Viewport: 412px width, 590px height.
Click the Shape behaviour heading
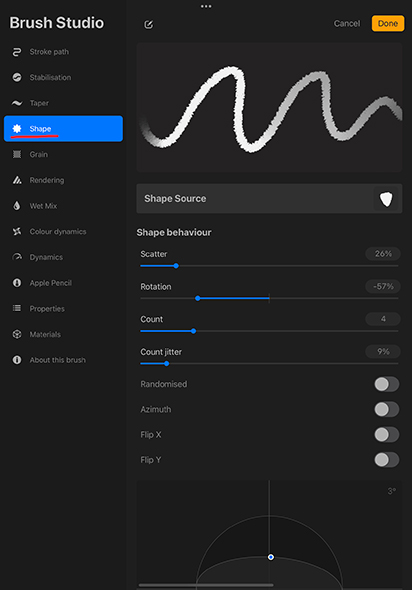174,233
